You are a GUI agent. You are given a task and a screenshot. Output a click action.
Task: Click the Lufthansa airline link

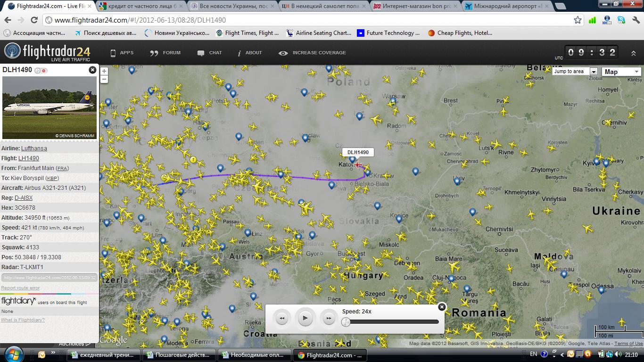pyautogui.click(x=34, y=148)
